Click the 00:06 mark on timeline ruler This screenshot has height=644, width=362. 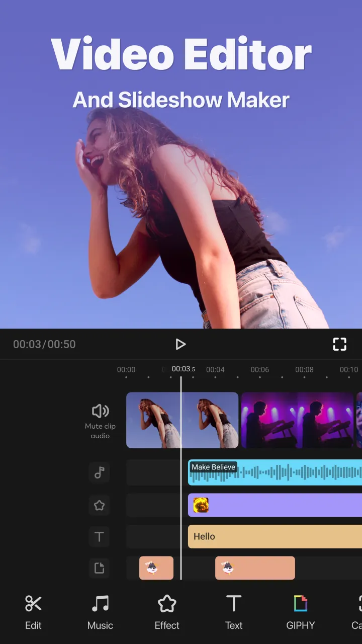(260, 370)
